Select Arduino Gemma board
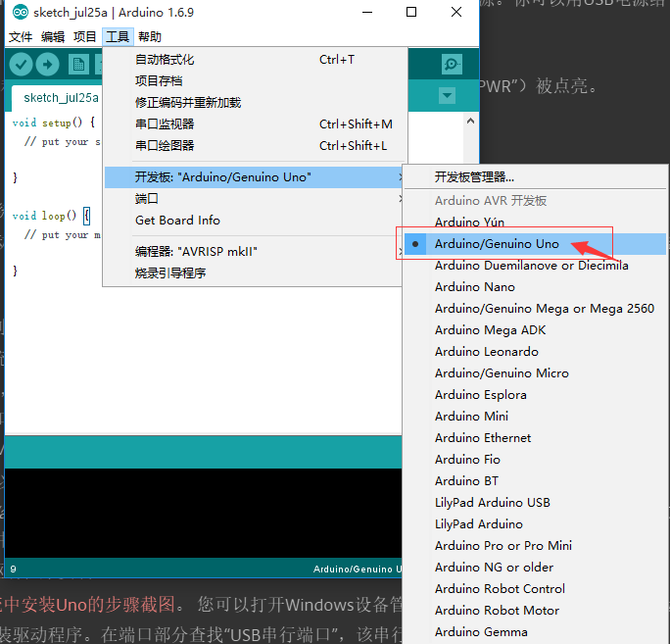 coord(536,632)
